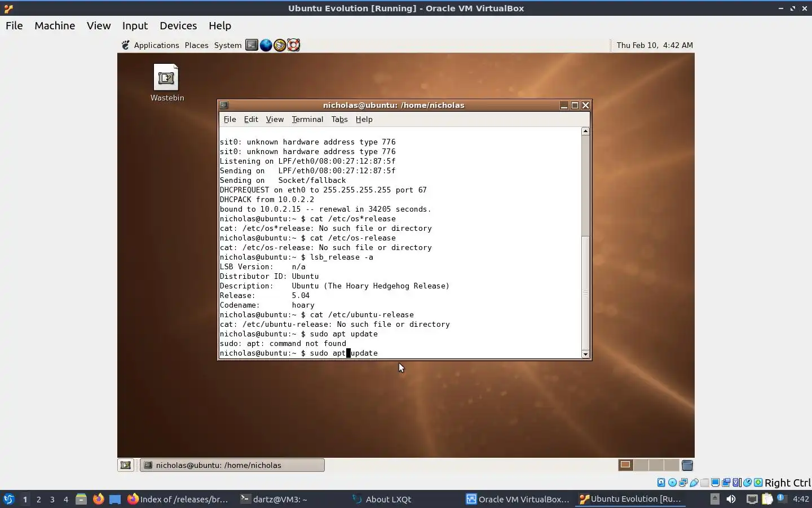
Task: Open the VirtualBox Devices menu
Action: 178,25
